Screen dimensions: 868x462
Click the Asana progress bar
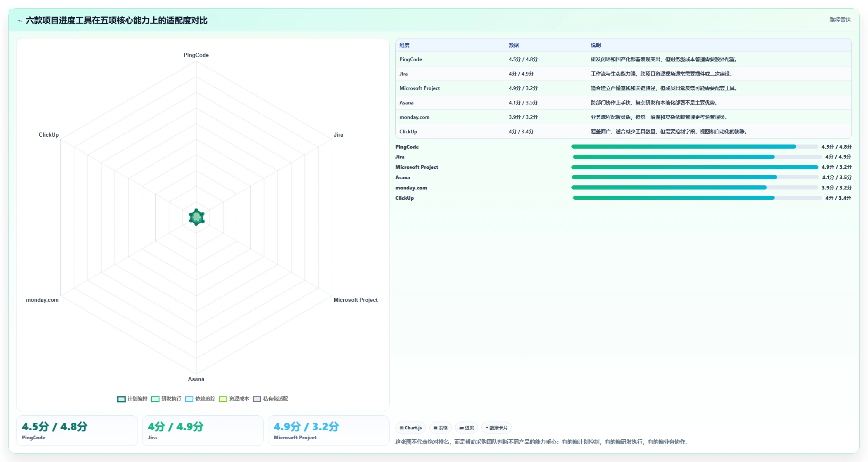[x=695, y=177]
